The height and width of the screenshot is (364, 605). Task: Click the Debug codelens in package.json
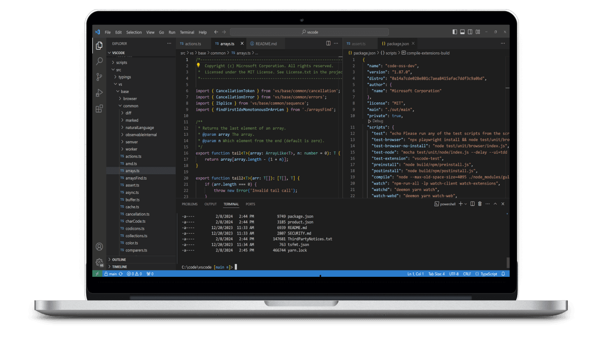click(375, 121)
